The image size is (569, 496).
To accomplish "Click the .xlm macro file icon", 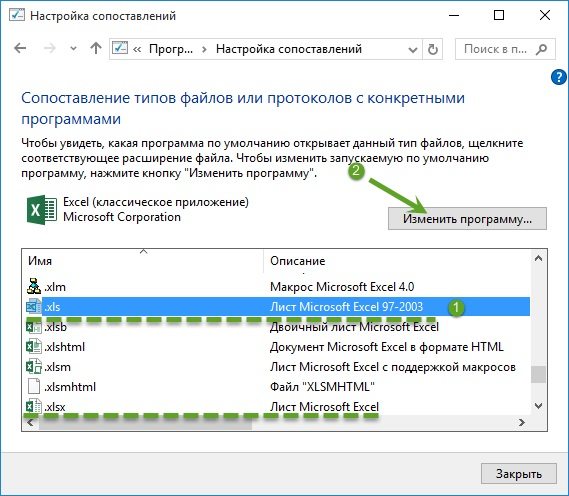I will (34, 286).
